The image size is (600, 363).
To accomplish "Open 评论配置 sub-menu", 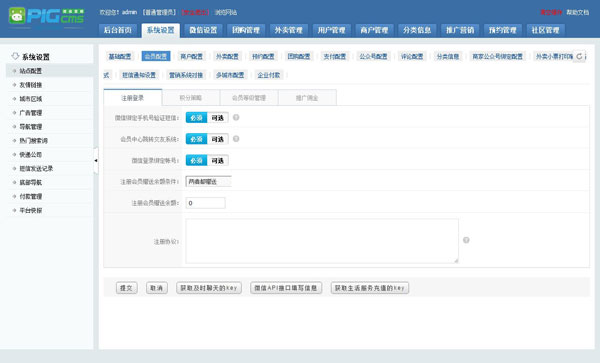I will pyautogui.click(x=412, y=56).
